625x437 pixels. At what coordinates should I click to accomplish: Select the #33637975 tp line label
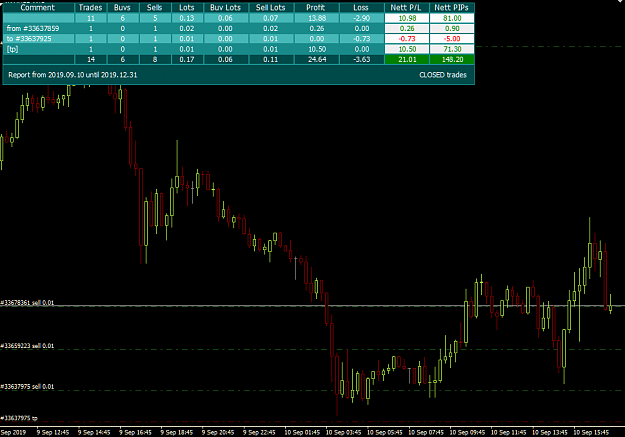tap(19, 418)
